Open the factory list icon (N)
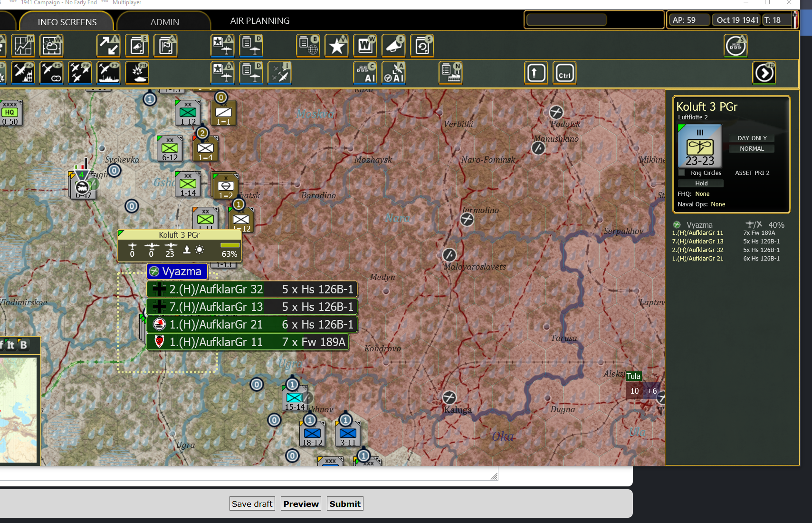Image resolution: width=812 pixels, height=523 pixels. click(x=450, y=73)
